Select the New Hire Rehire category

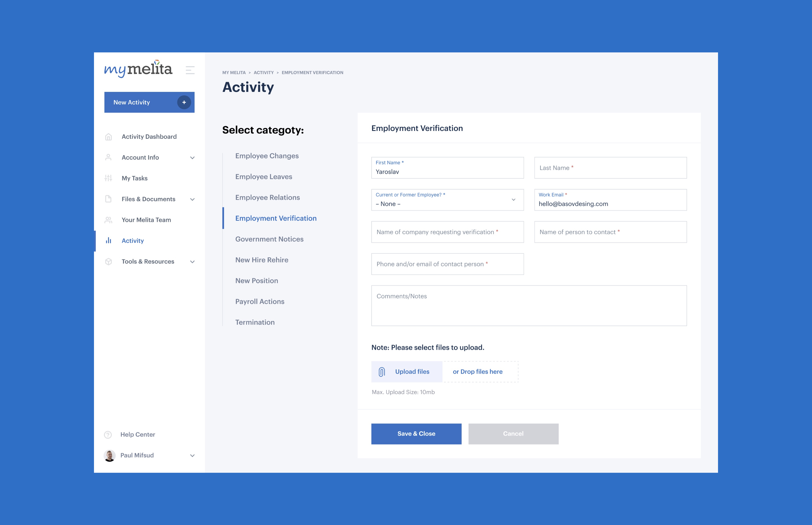coord(262,260)
